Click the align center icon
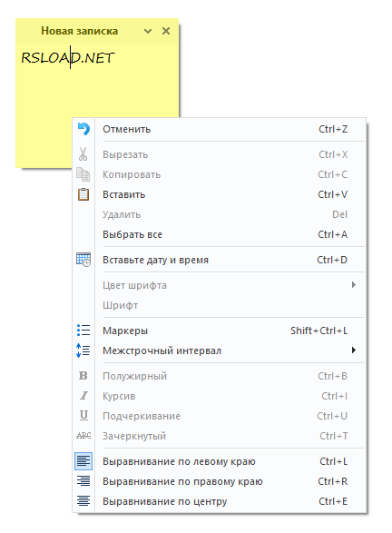392x533 pixels. (x=83, y=501)
